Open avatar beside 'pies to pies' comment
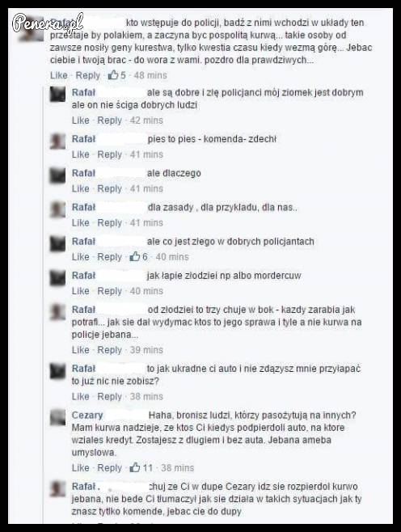Screen dimensions: 401x532 pos(57,141)
